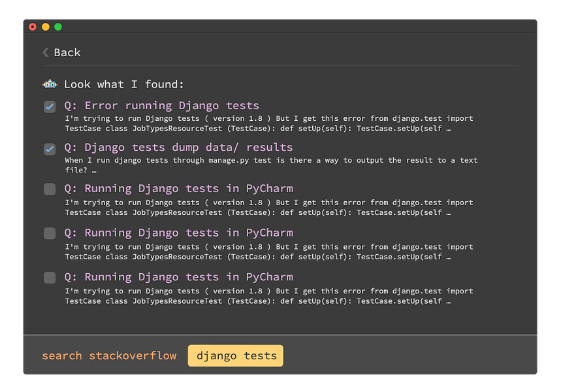Check the first 'Running Django tests in PyCharm' checkbox
The width and height of the screenshot is (561, 392).
point(50,189)
